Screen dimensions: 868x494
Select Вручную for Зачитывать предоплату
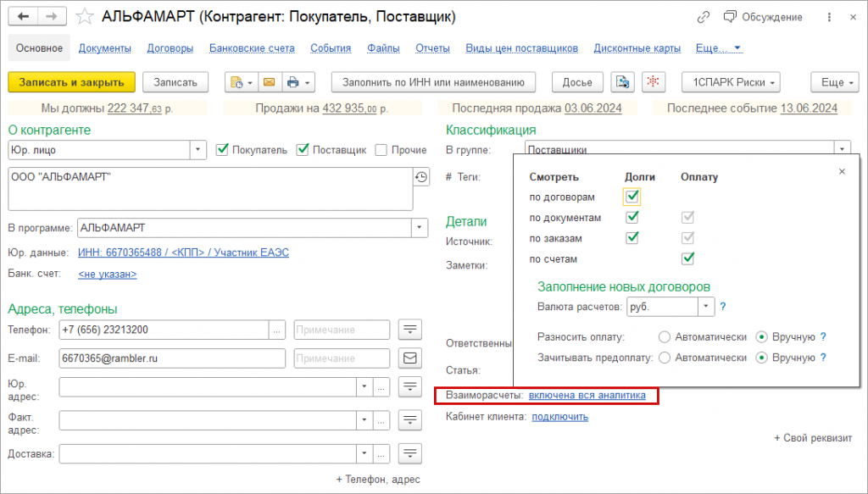click(762, 358)
